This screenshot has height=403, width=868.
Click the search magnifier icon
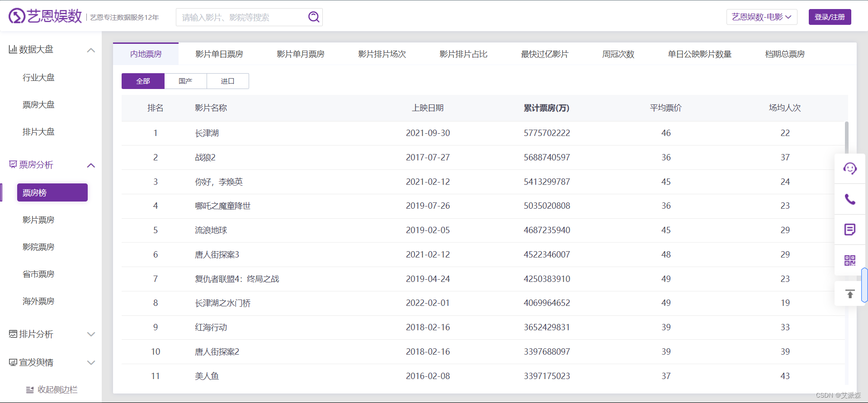[313, 17]
